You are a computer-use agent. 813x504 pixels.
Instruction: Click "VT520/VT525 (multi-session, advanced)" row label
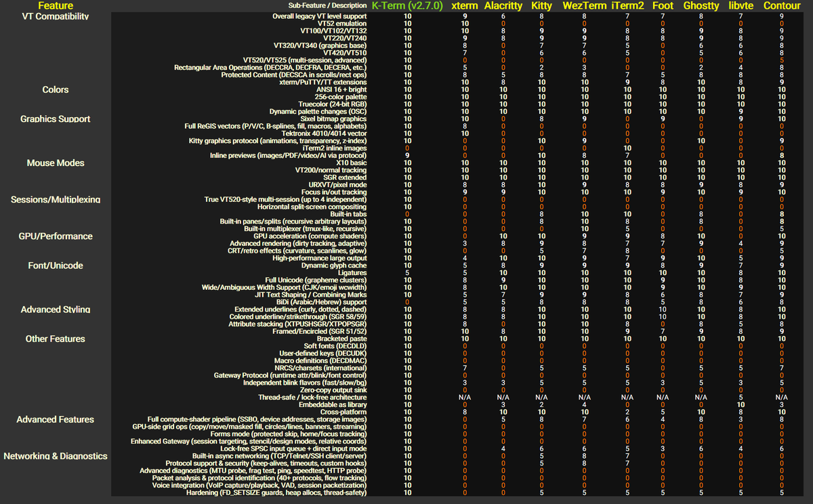coord(306,60)
